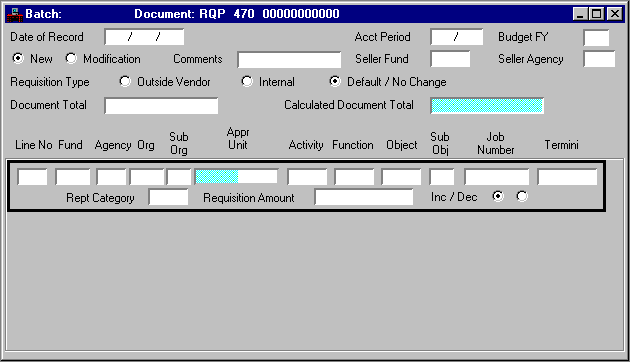Focus the Comments text box
The height and width of the screenshot is (362, 630).
(x=289, y=59)
